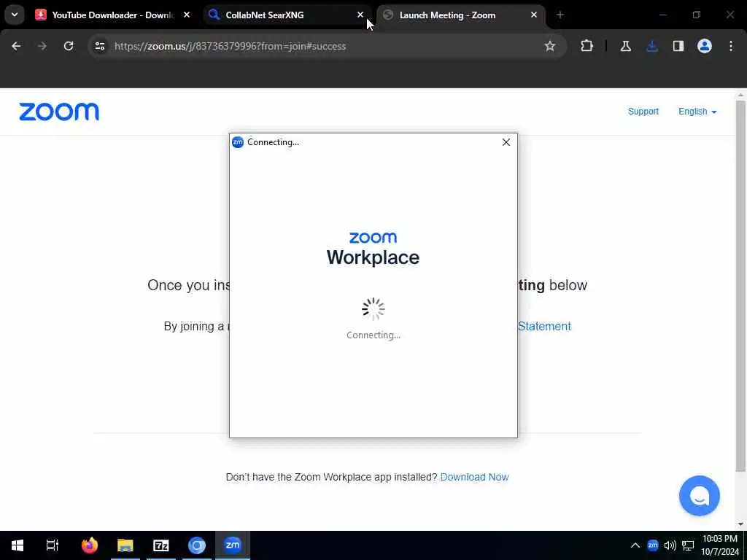Viewport: 747px width, 560px height.
Task: Click the Zoom icon in dialog title bar
Action: click(x=238, y=142)
